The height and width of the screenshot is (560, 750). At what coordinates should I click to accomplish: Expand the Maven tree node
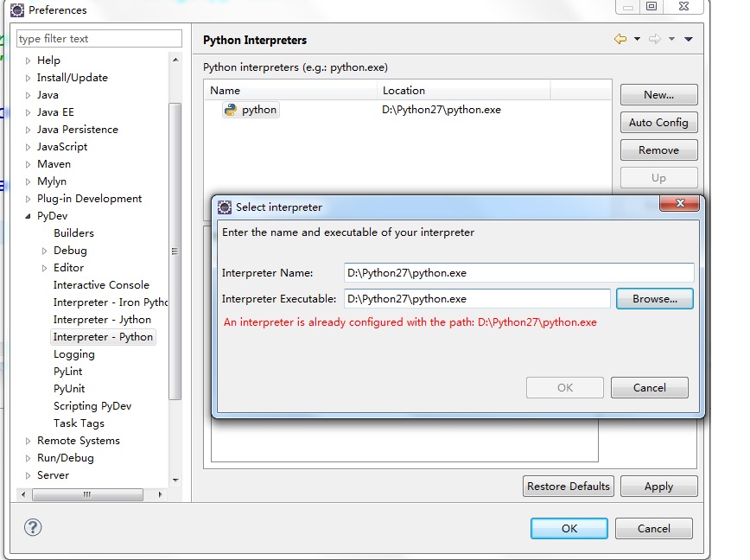(x=29, y=164)
